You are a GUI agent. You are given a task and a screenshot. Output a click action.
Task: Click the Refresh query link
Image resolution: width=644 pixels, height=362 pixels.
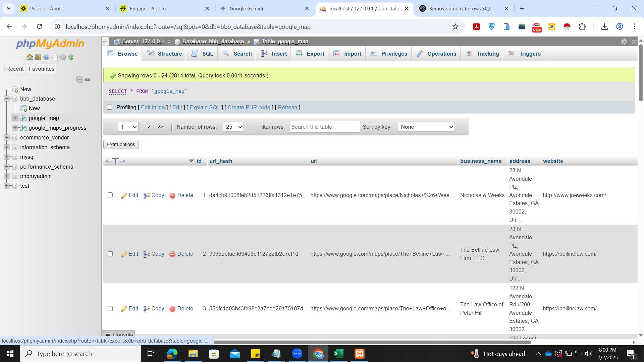pos(287,107)
